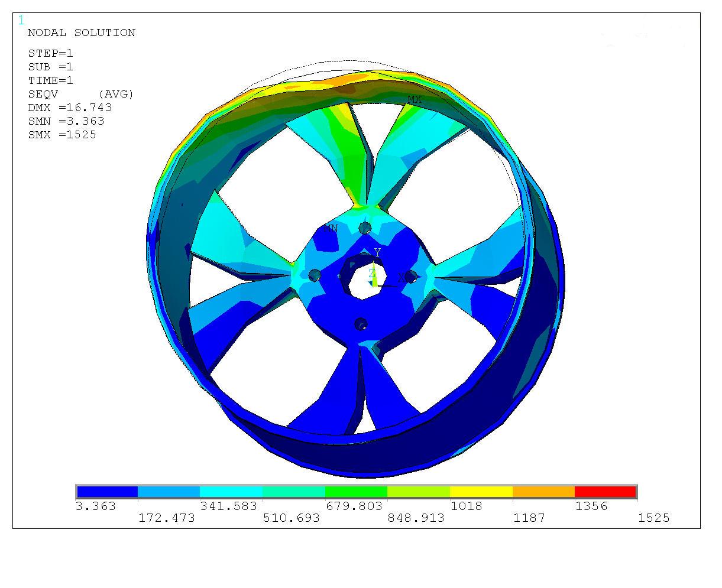Click the STEP=1 text

click(x=51, y=53)
